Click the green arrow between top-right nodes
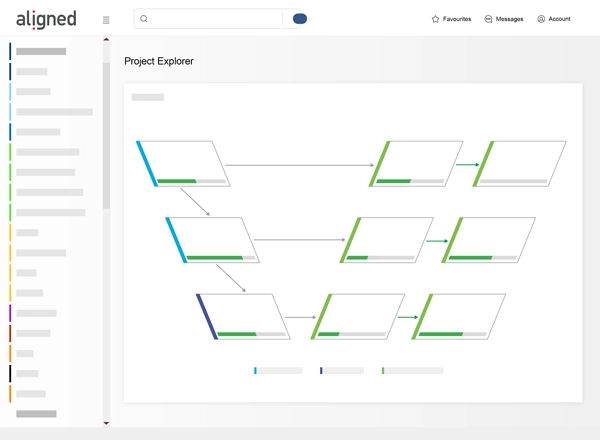Viewport: 600px width, 440px height. click(x=467, y=164)
